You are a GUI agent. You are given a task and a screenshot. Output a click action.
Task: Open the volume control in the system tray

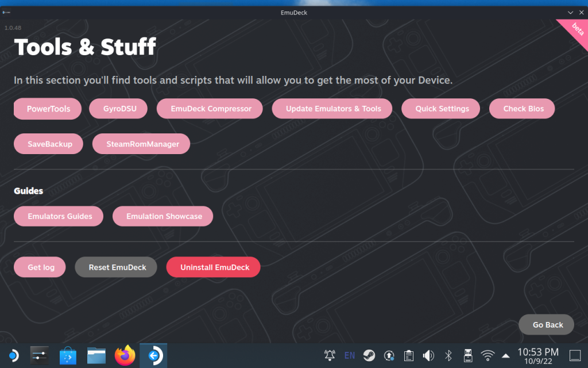coord(428,355)
